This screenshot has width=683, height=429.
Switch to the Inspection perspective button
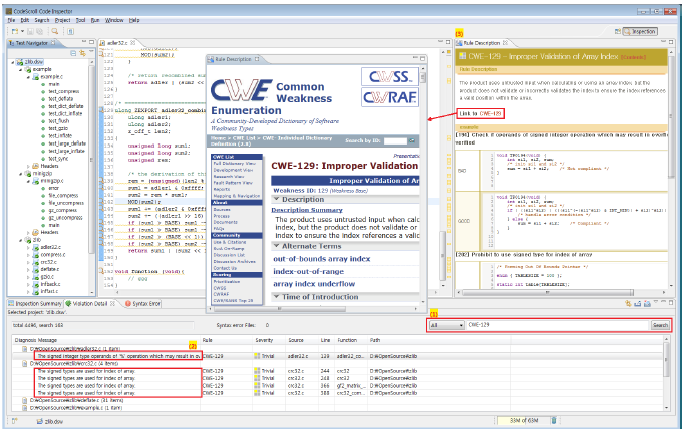coord(640,31)
